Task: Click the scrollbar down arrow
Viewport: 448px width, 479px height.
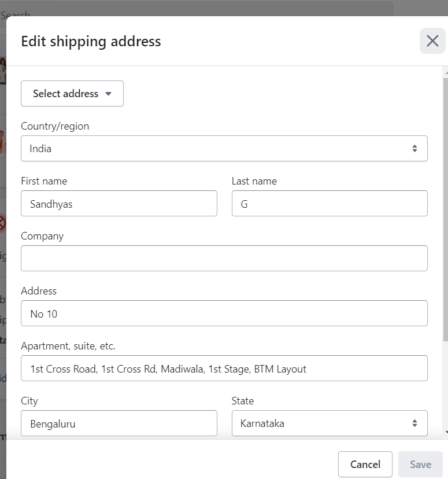Action: [445, 433]
